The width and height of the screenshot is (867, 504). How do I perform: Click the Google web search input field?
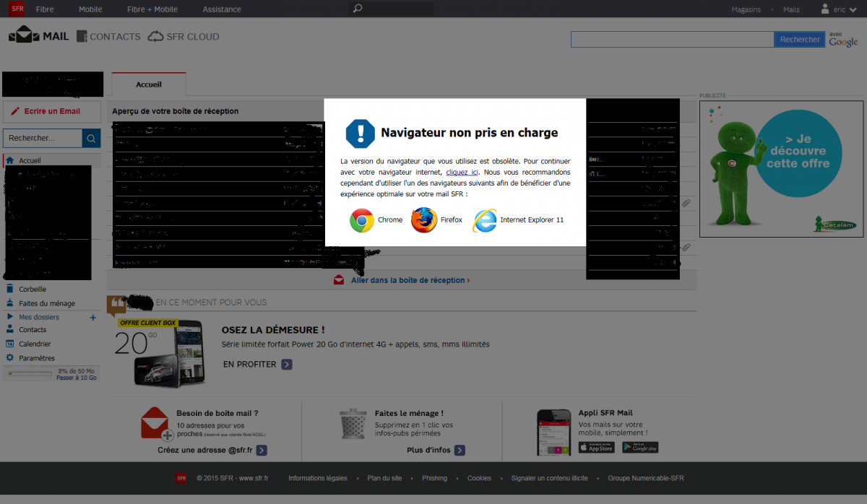pos(672,40)
